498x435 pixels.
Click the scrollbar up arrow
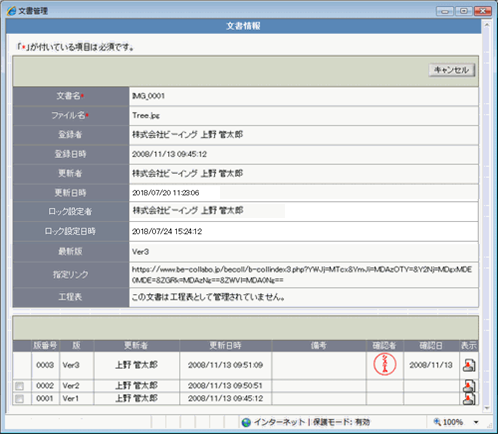coord(487,25)
